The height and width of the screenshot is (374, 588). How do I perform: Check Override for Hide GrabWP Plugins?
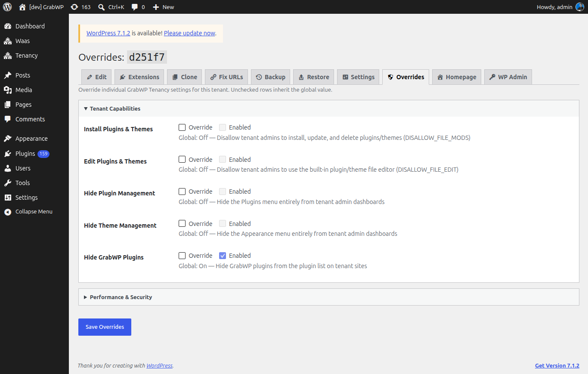click(x=182, y=256)
